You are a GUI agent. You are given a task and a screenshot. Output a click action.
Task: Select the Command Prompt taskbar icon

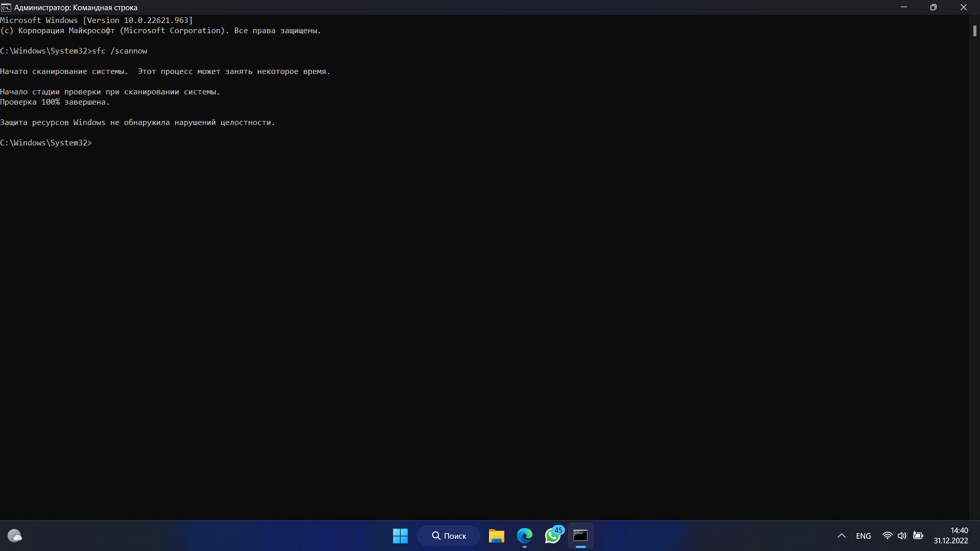[x=580, y=536]
